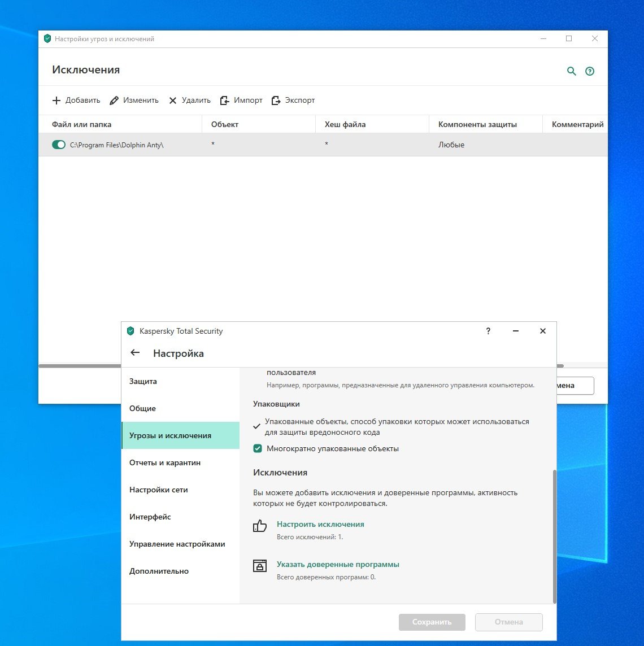
Task: Close the Kaspersky Total Security window
Action: coord(543,331)
